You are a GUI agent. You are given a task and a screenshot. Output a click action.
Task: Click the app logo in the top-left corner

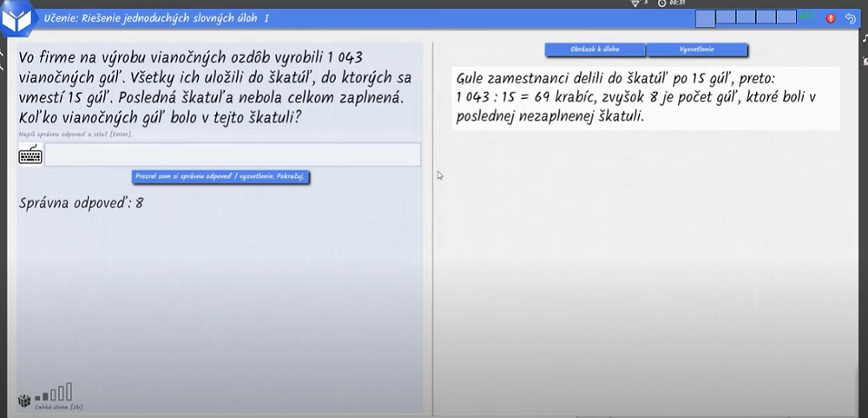(16, 19)
